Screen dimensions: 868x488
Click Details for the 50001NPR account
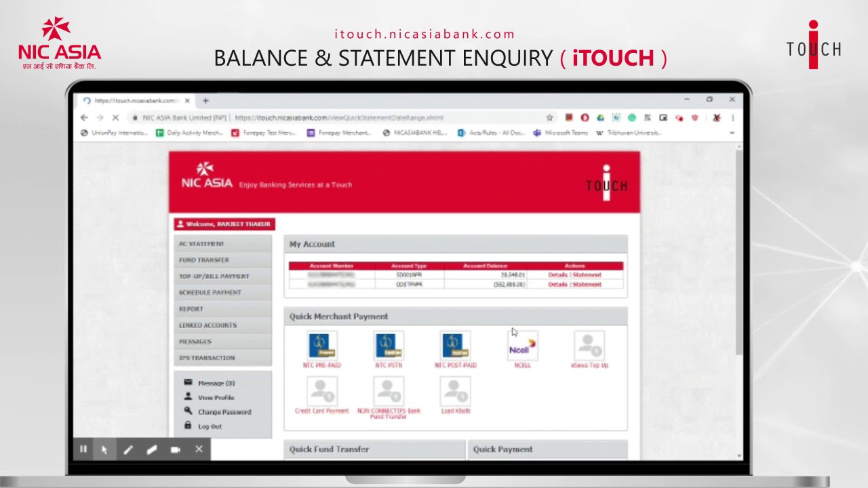point(557,275)
